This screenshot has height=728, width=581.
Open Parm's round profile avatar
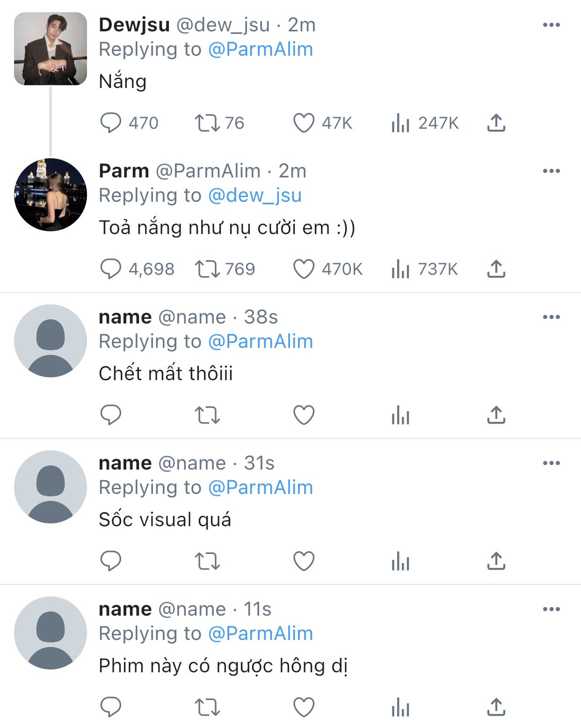pos(51,195)
